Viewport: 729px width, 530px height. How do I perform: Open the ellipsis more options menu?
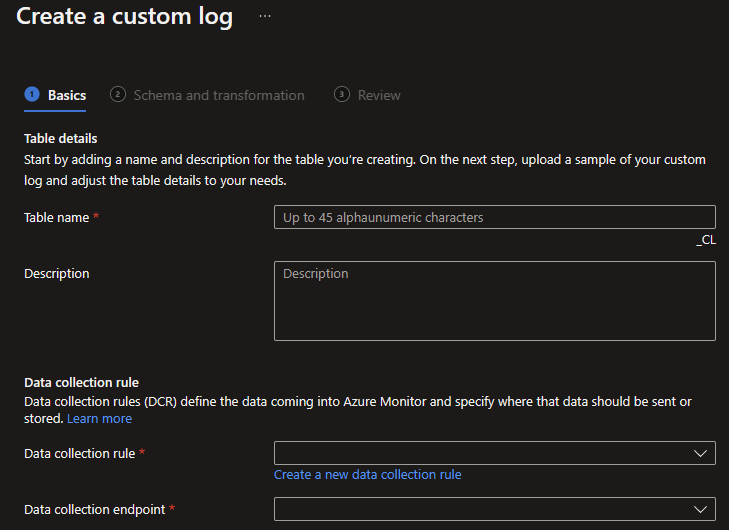pyautogui.click(x=265, y=16)
